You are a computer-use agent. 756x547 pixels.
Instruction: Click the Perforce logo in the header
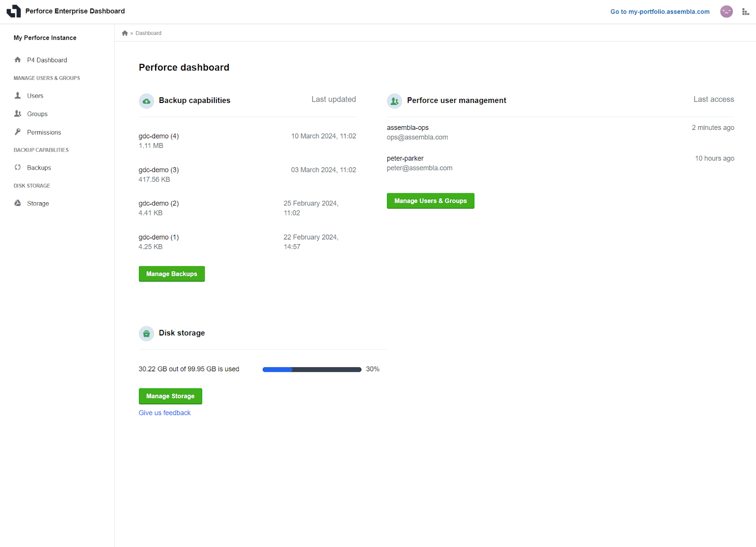14,11
